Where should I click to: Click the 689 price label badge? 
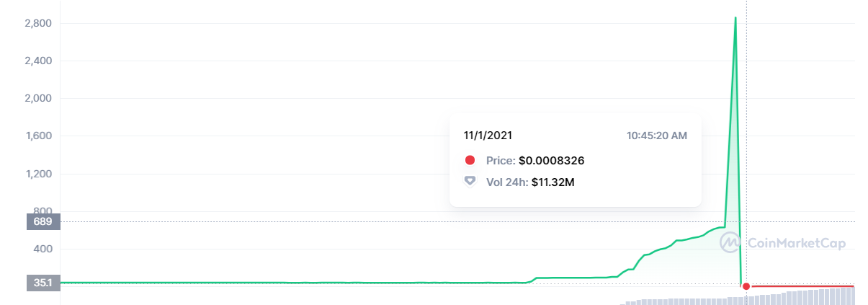point(43,221)
